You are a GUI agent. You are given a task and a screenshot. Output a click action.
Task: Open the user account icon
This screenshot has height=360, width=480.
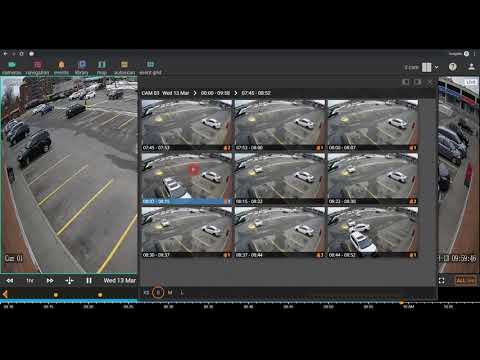tap(471, 67)
